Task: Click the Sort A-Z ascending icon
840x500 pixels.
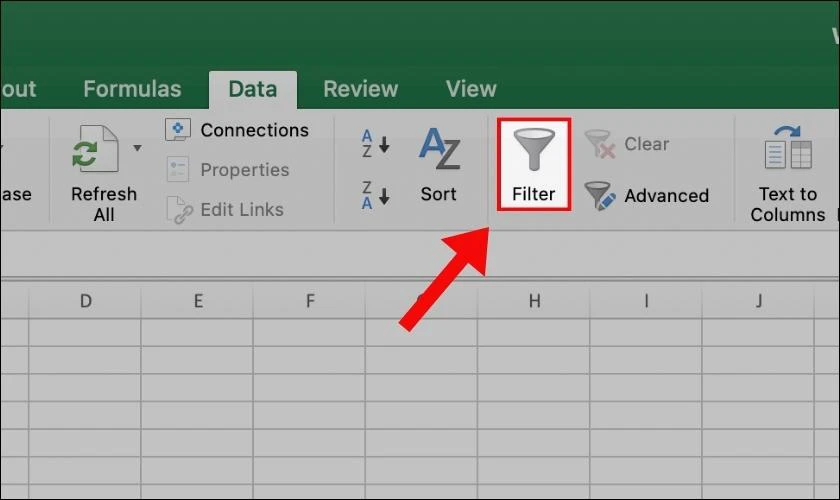Action: coord(374,144)
